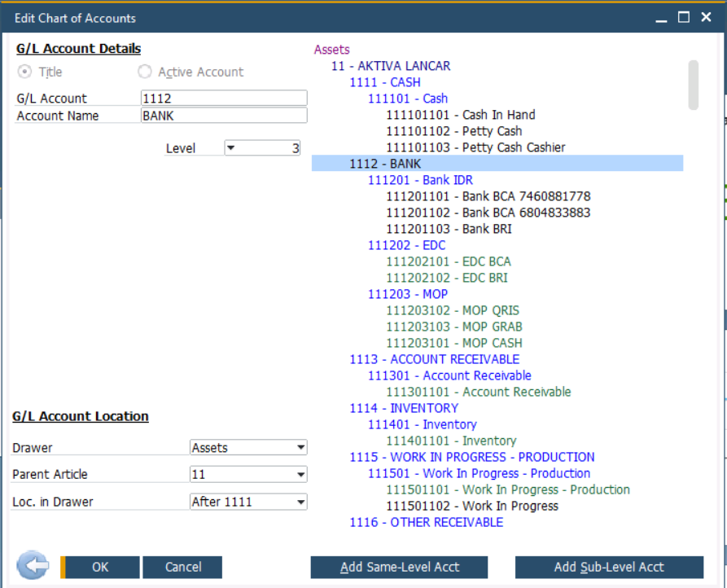Select 111501102 - Work In Progress
727x588 pixels.
[x=472, y=506]
